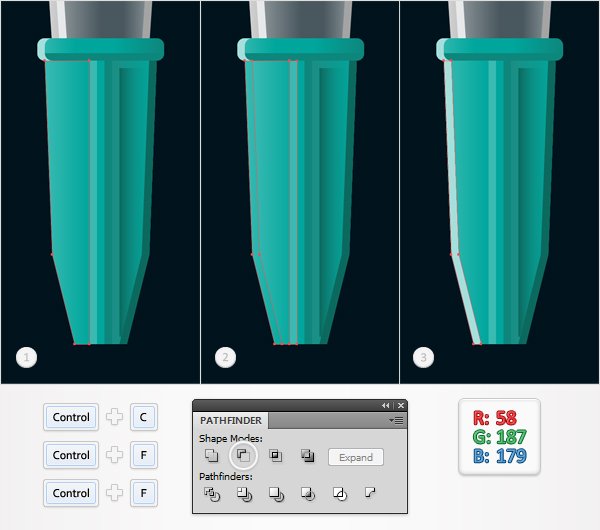Click the Unite shape mode icon
This screenshot has width=600, height=530.
coord(211,455)
